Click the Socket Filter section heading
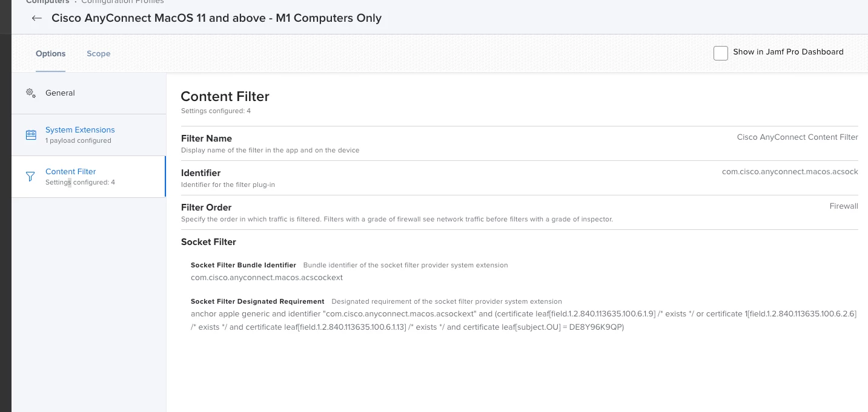The width and height of the screenshot is (868, 412). pyautogui.click(x=208, y=242)
